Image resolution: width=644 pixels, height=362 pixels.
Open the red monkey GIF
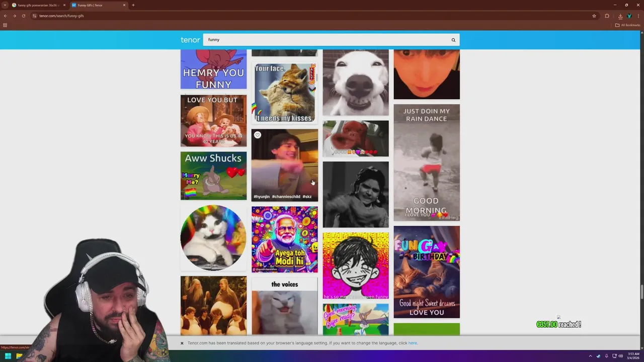(x=356, y=138)
